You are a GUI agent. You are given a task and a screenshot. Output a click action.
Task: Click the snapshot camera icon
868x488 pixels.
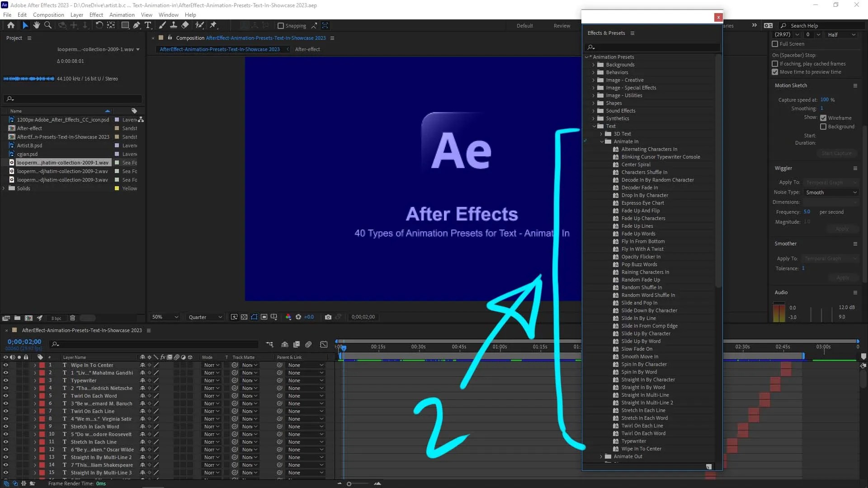click(x=328, y=317)
